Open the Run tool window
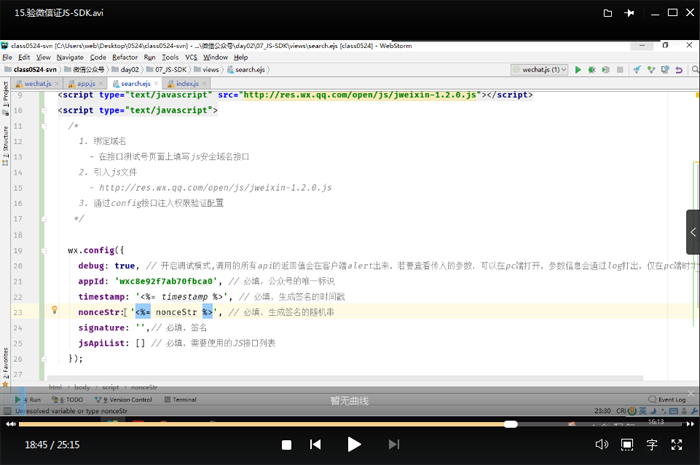 pos(28,399)
